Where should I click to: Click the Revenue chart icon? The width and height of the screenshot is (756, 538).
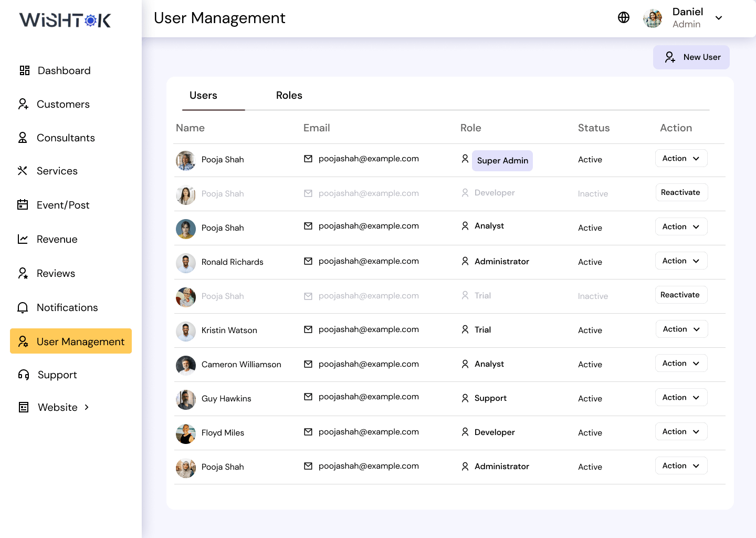pyautogui.click(x=23, y=239)
